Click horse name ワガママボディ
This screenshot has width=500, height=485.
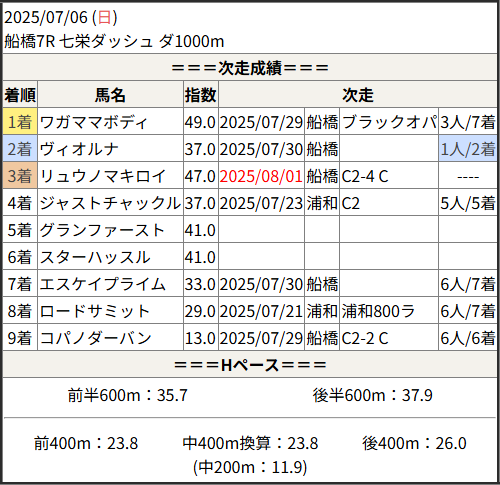tap(93, 122)
